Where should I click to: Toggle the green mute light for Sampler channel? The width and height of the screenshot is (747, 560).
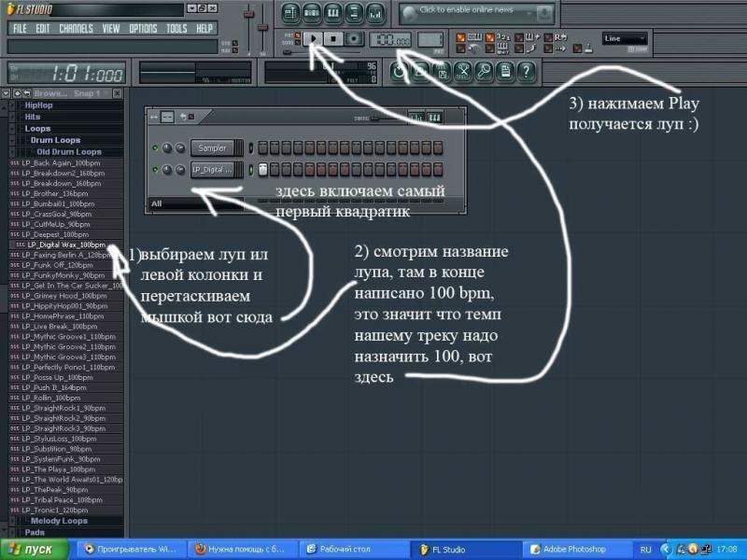pyautogui.click(x=154, y=148)
